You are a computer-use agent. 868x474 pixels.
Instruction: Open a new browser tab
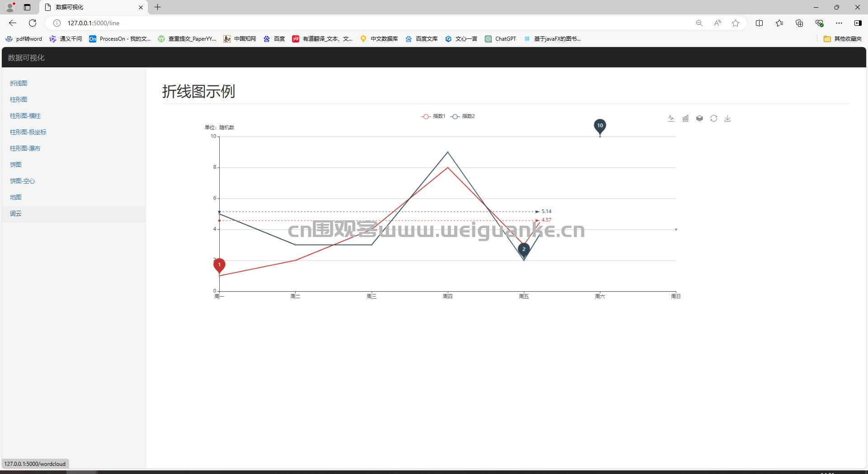158,7
